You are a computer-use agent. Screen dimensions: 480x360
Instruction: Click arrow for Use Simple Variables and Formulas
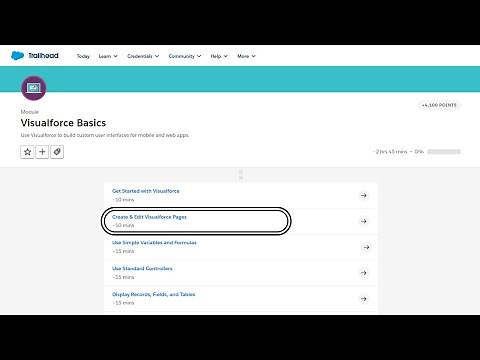pos(366,247)
